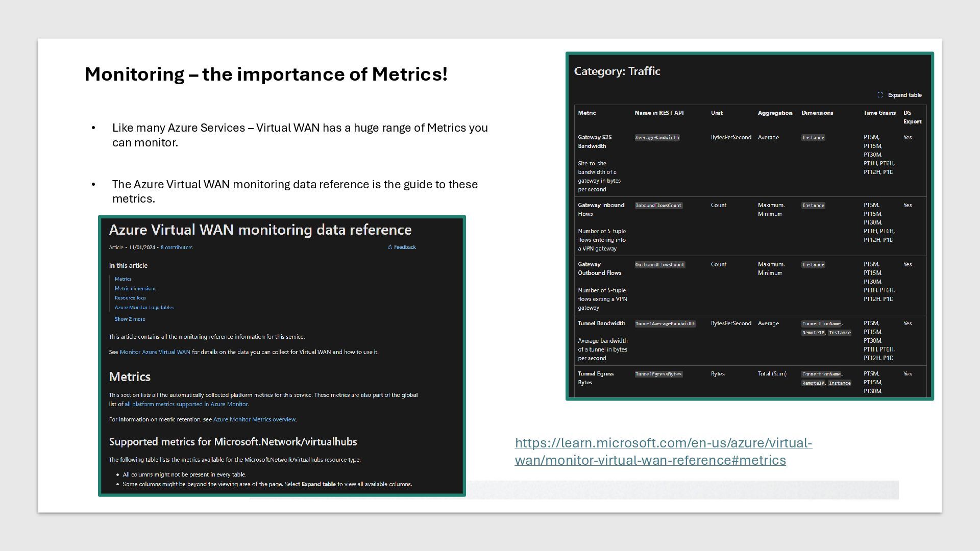Click 'Count' unit in Gateway Inbound Flows row
The image size is (980, 551).
(x=718, y=206)
